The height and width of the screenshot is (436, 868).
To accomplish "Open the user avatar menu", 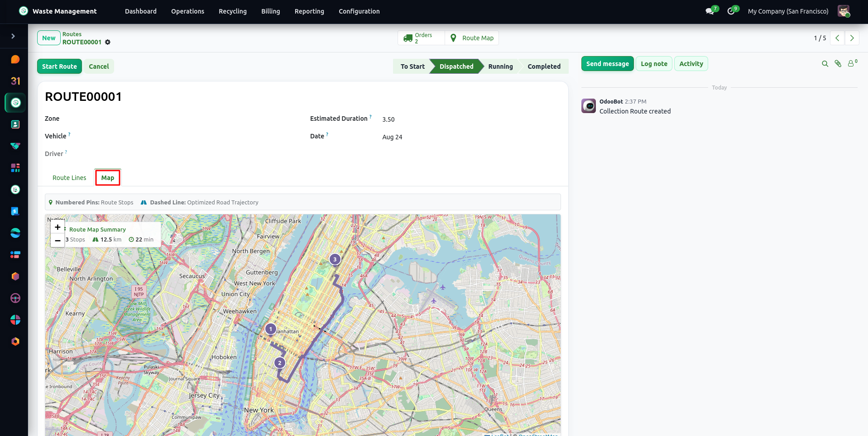I will coord(844,11).
